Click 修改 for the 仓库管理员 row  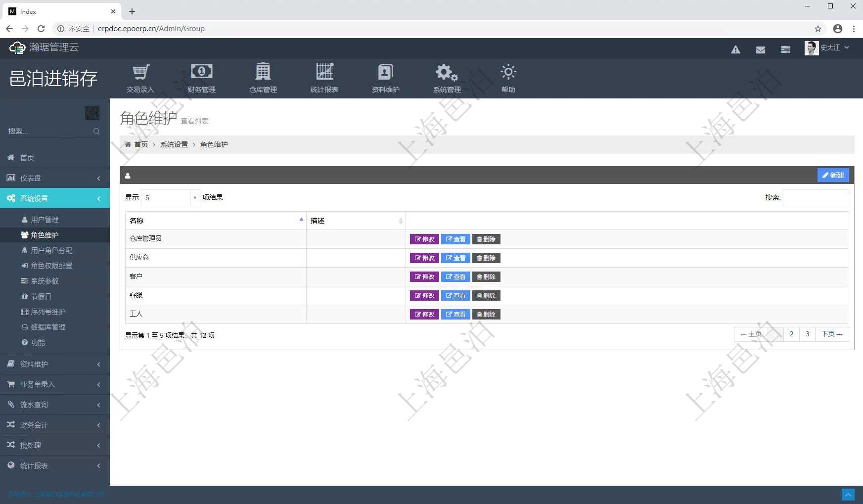(x=424, y=239)
